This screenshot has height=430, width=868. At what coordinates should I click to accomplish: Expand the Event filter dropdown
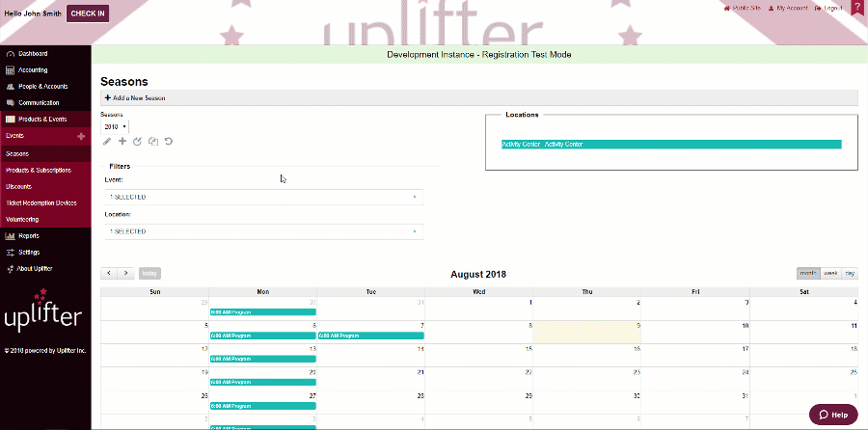(263, 197)
